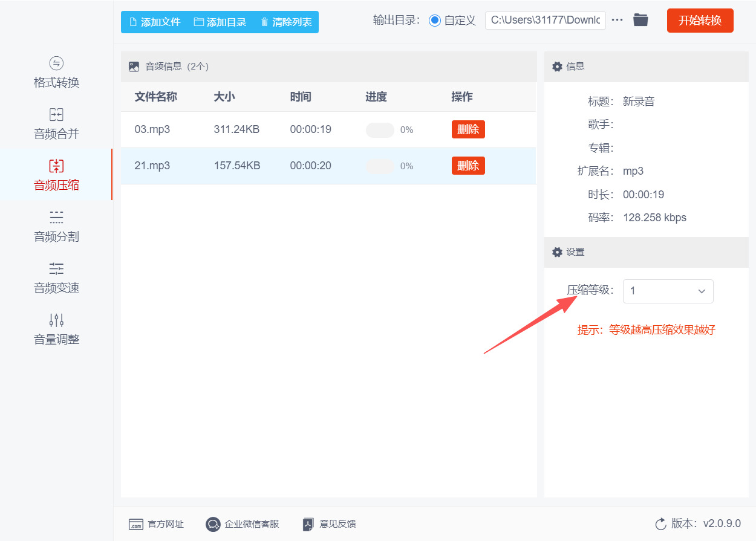Open the 音量调整 volume sliders icon

tap(56, 320)
